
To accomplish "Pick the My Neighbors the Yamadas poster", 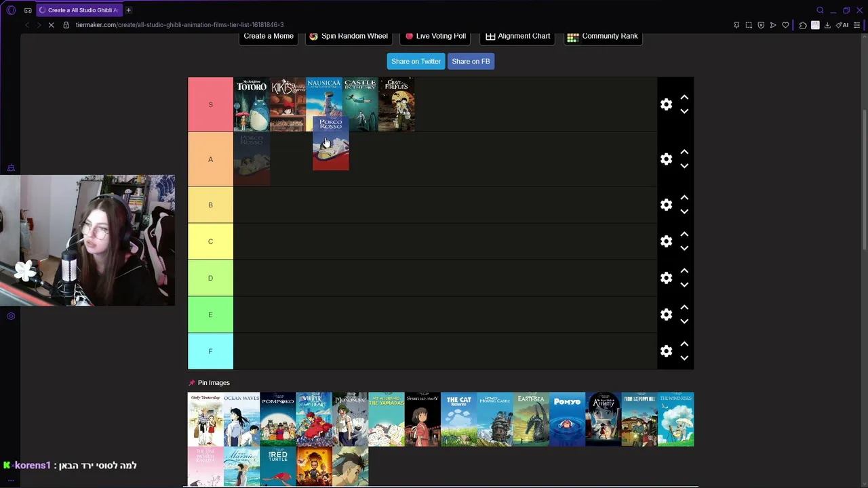I will [x=387, y=420].
